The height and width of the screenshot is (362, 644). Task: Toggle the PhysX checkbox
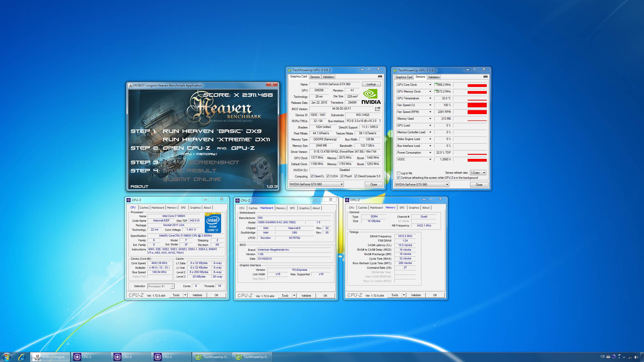coord(342,176)
